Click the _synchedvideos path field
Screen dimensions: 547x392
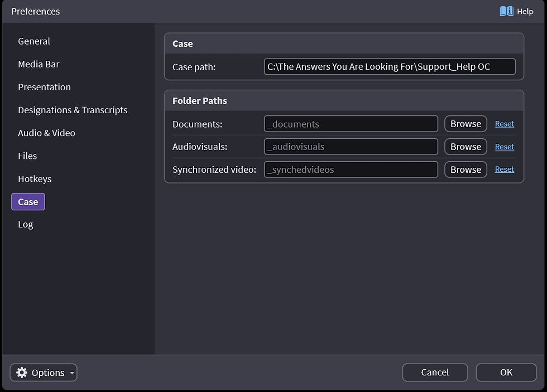(351, 170)
